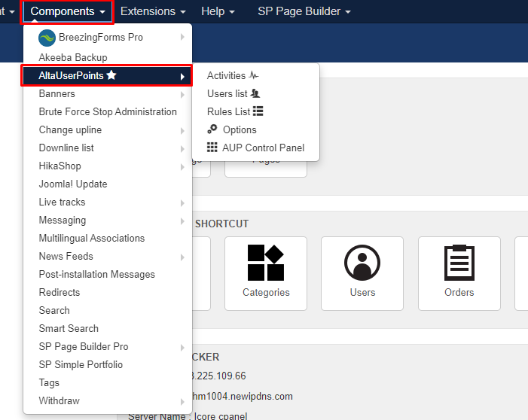Viewport: 528px width, 420px height.
Task: Expand the Messaging submenu arrow
Action: point(182,221)
